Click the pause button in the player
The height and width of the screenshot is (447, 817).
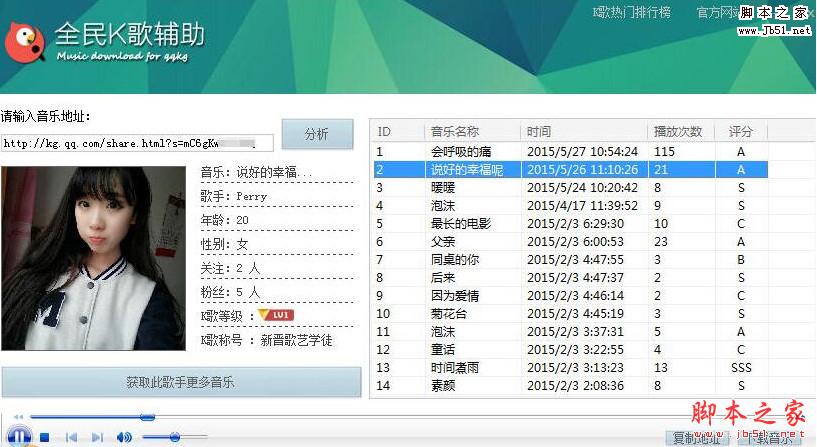19,437
